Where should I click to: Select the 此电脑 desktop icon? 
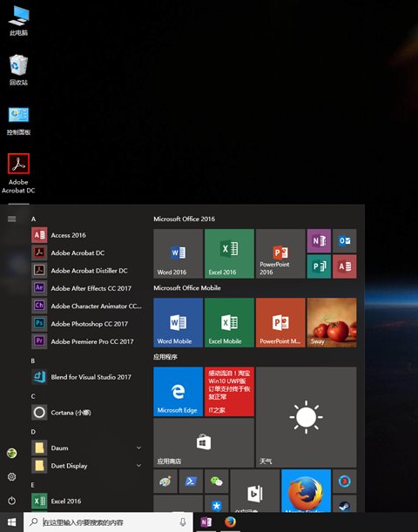point(18,21)
